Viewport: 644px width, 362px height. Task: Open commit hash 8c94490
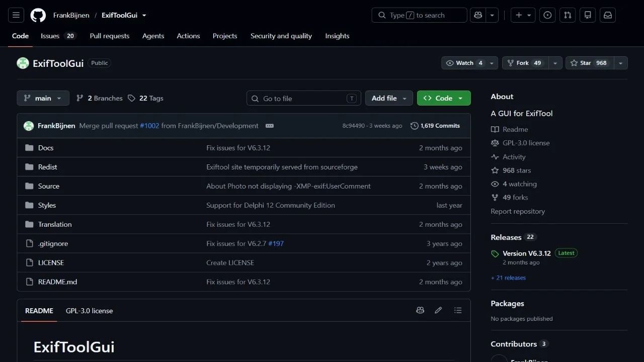point(354,126)
